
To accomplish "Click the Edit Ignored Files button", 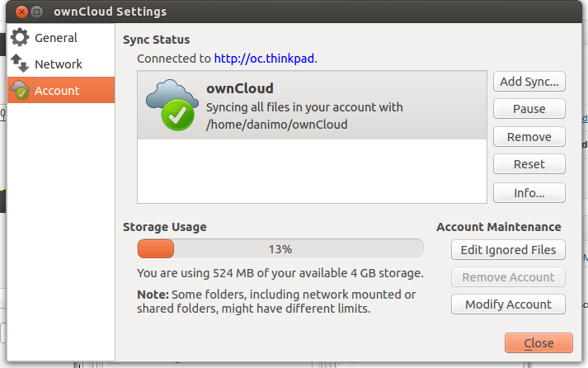I will 508,250.
